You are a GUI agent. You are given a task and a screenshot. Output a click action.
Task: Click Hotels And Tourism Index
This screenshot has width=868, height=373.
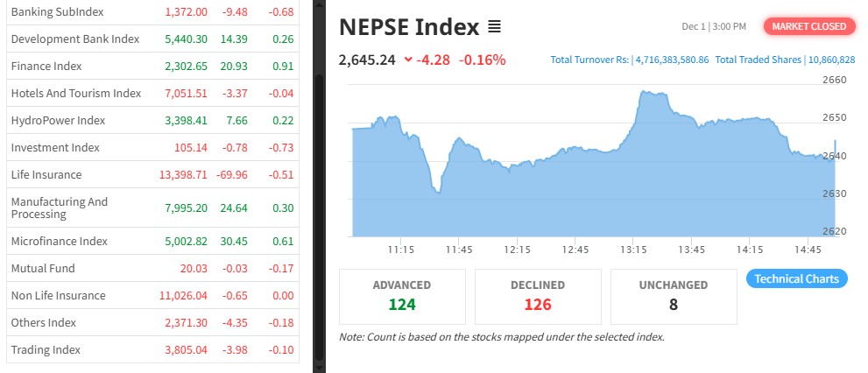pyautogui.click(x=75, y=93)
